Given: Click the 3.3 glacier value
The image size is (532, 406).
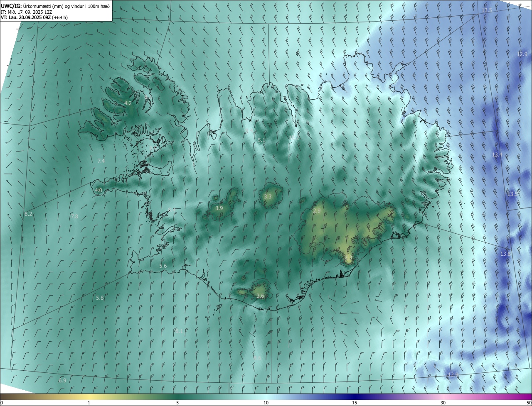Looking at the screenshot, I should point(268,197).
